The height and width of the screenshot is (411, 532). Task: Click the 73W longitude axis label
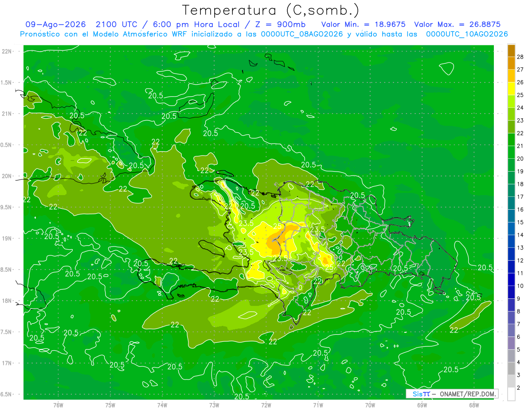(214, 405)
